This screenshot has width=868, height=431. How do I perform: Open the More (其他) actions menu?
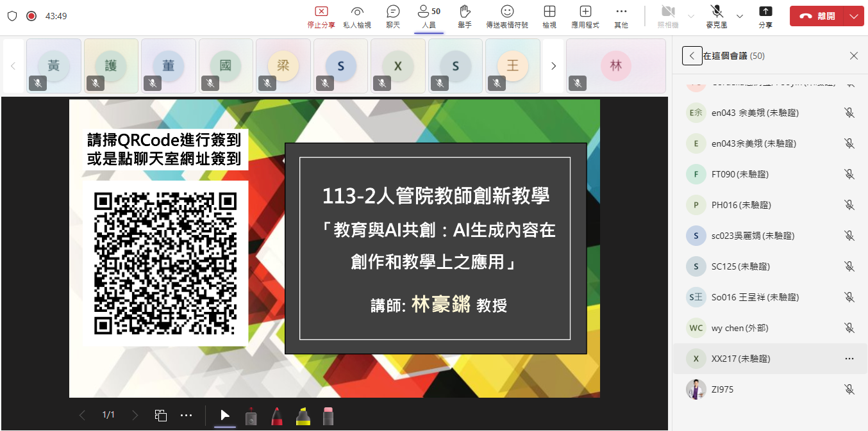click(621, 17)
